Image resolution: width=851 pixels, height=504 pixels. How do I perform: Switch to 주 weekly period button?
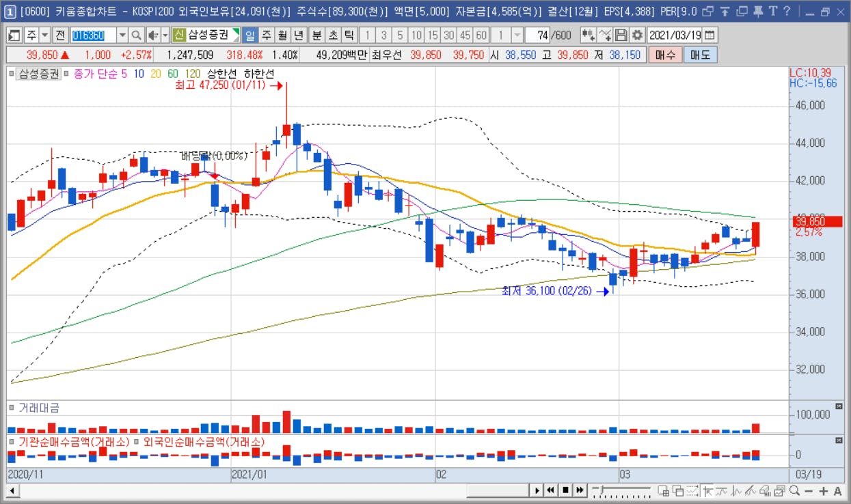266,36
